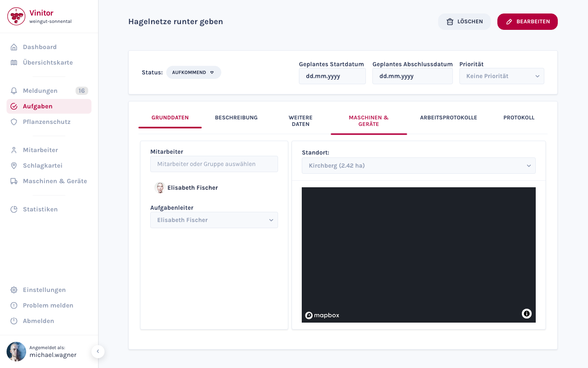Click the Meldungen bell icon
Viewport: 588px width, 368px height.
pos(14,91)
